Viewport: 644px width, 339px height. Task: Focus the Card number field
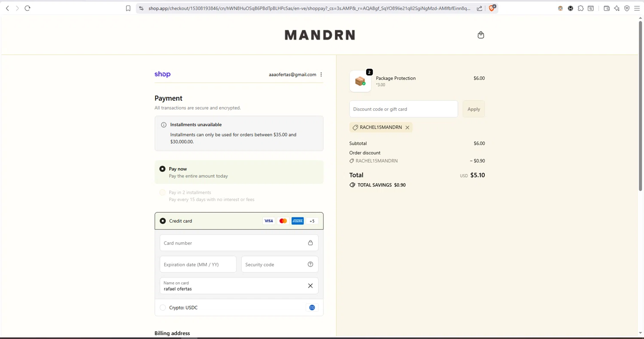239,243
